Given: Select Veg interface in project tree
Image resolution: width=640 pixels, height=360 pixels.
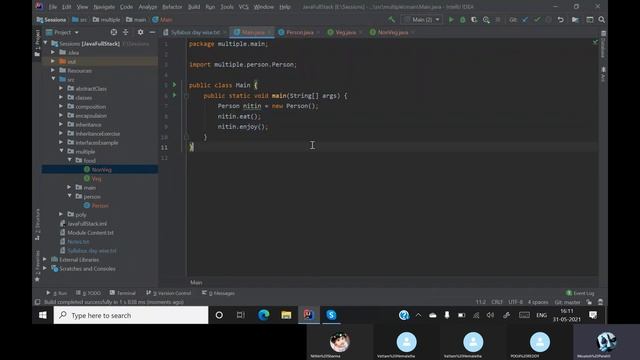Looking at the screenshot, I should [97, 178].
